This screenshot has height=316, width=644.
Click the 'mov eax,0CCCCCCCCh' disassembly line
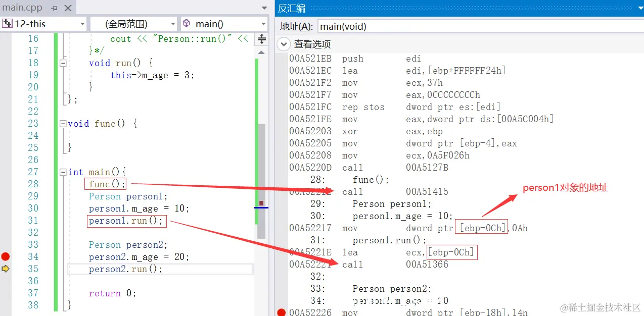pos(411,95)
